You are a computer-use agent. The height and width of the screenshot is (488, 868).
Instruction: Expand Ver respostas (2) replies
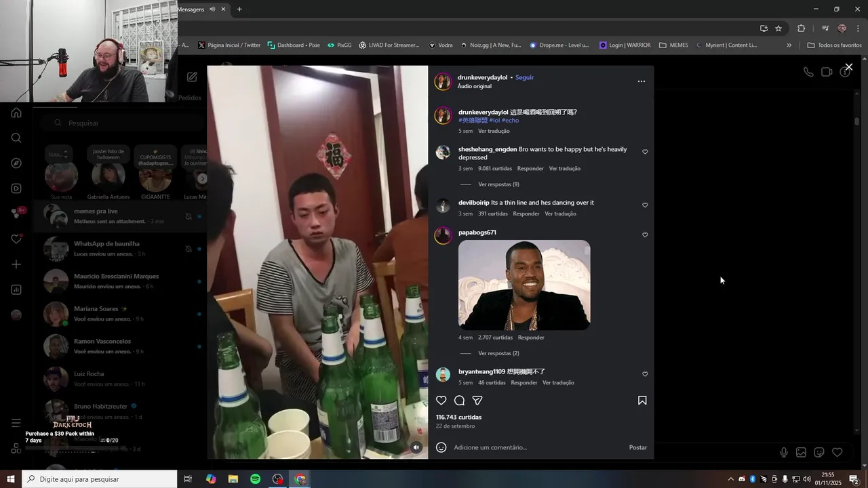tap(498, 353)
